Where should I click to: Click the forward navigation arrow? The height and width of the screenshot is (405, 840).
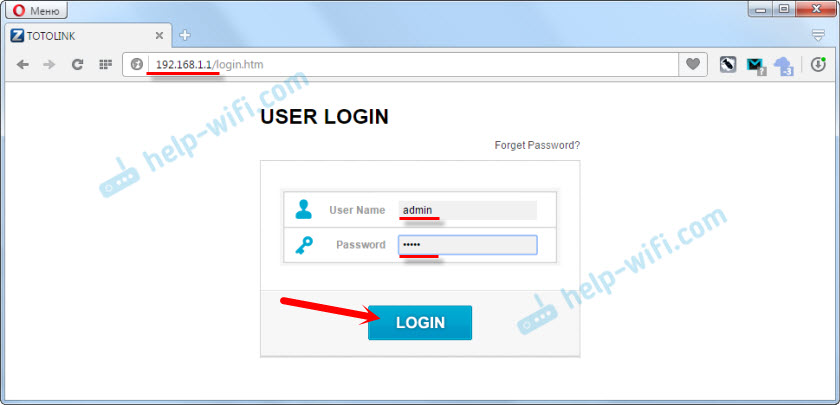49,65
